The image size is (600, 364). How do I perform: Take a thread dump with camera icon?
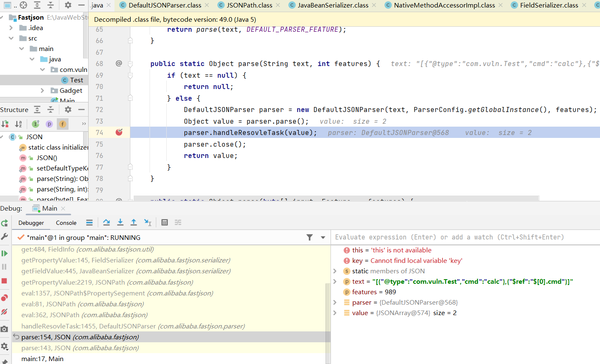click(5, 329)
